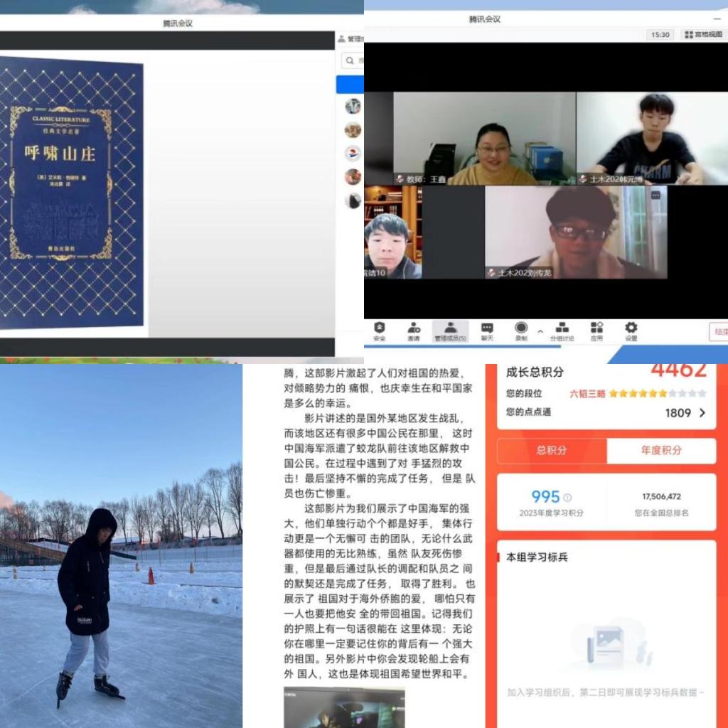Click the 邀请 (Invite) icon
Image resolution: width=728 pixels, height=728 pixels.
click(x=414, y=331)
